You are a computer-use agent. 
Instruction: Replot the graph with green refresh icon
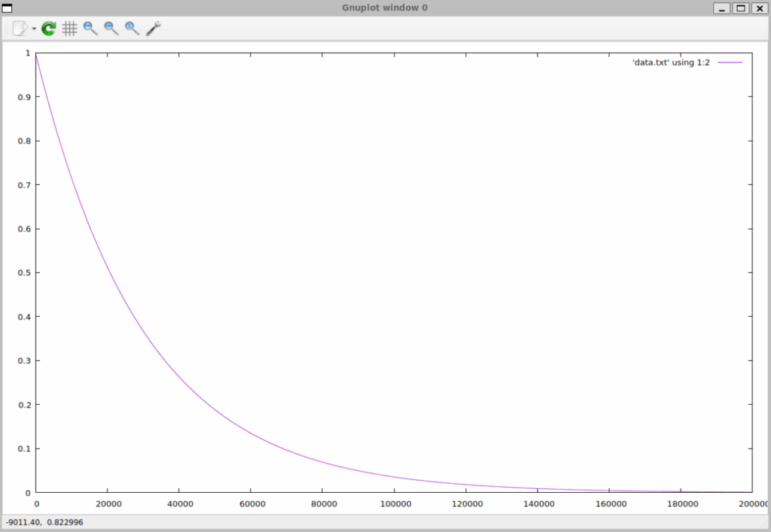pos(49,29)
